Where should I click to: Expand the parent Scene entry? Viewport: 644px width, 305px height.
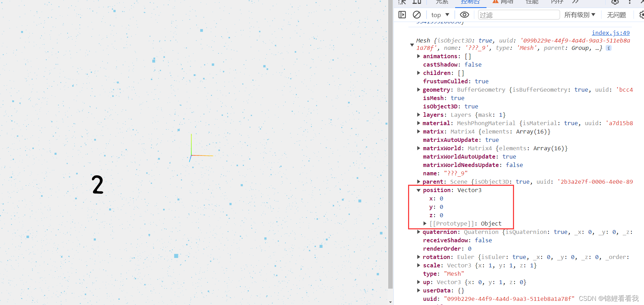tap(419, 182)
